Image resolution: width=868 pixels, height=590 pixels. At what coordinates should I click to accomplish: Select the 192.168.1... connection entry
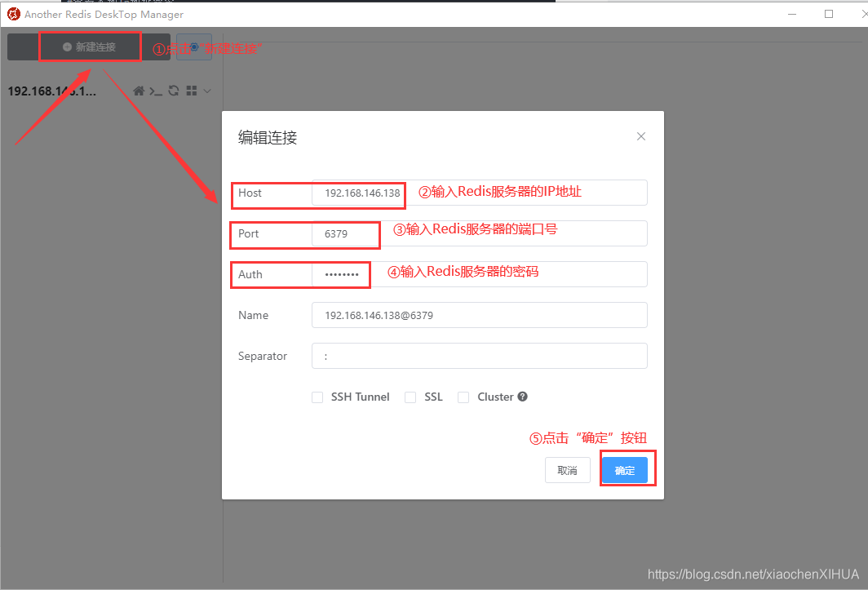pos(52,91)
